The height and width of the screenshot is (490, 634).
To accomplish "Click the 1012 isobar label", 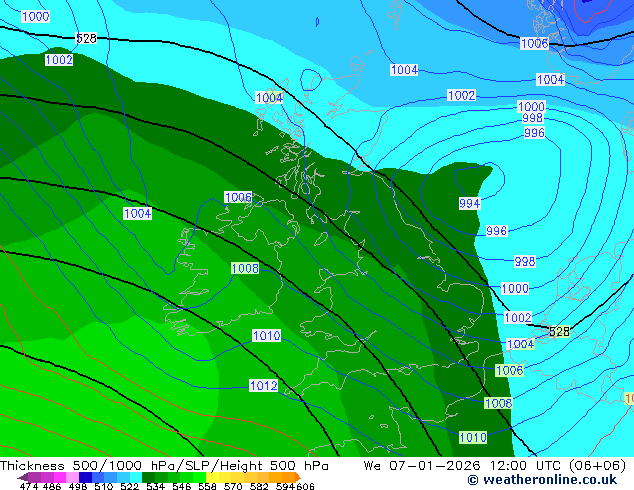I will tap(264, 386).
